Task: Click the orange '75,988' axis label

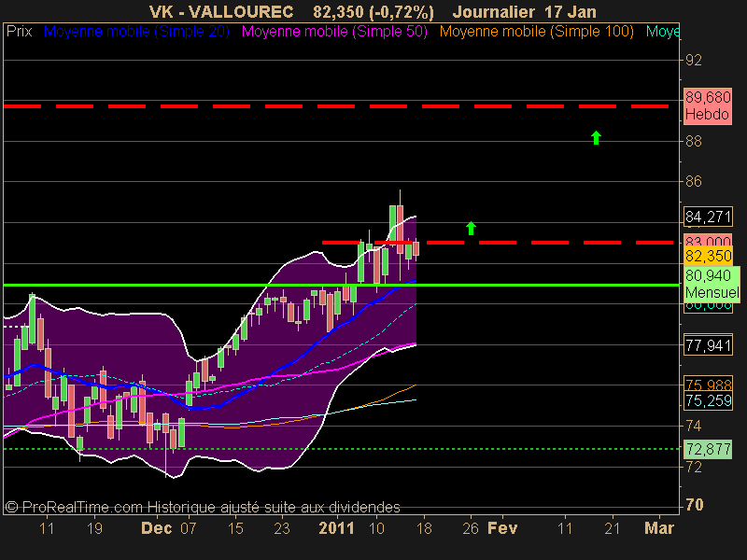Action: pos(708,384)
